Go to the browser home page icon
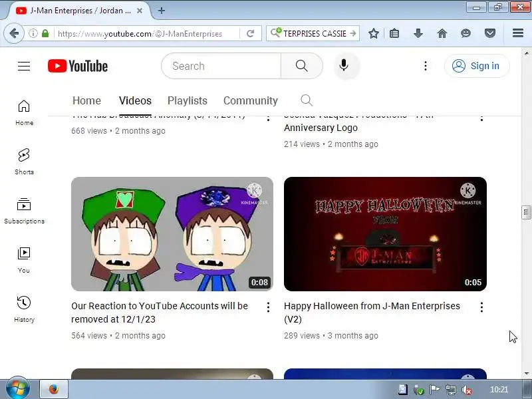Image resolution: width=532 pixels, height=399 pixels. [x=442, y=33]
